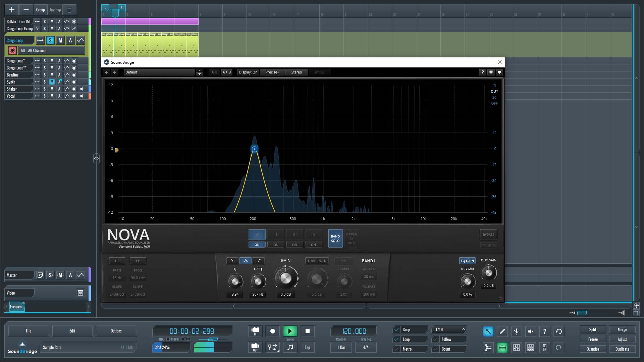This screenshot has width=644, height=362.
Task: Click link icon on Conga Loop Group
Action: click(74, 29)
